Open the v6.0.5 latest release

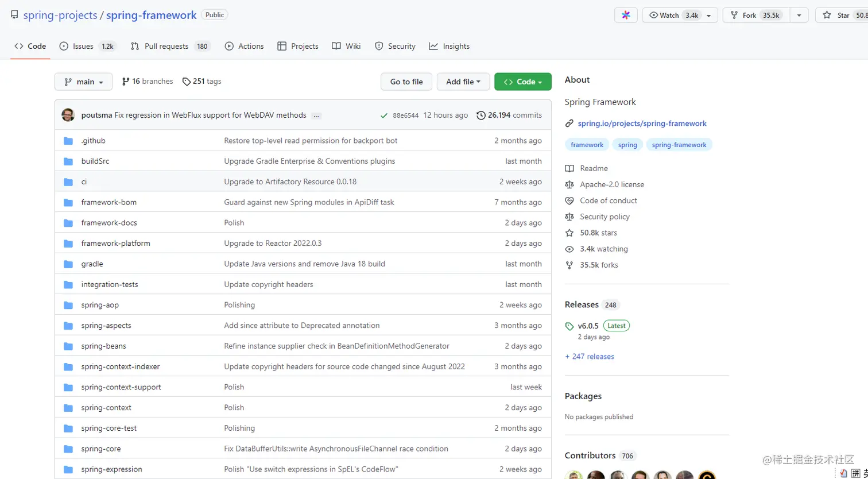[588, 326]
